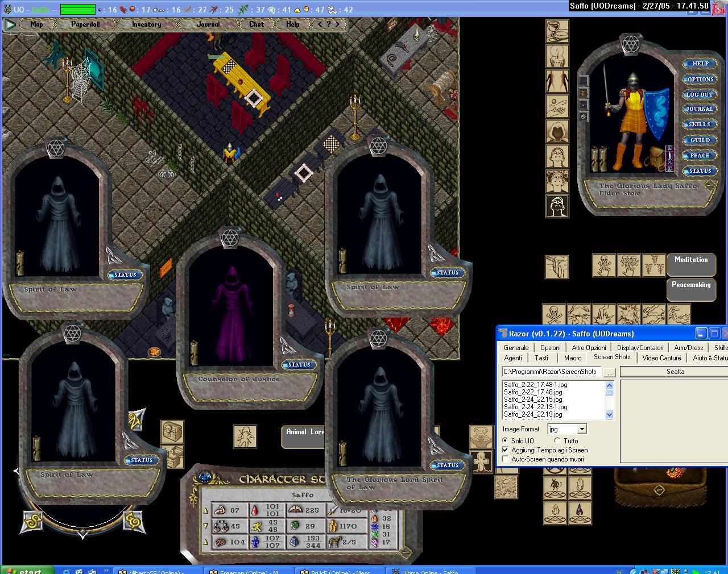Toggle the dexterity stat lock arrow

point(206,526)
